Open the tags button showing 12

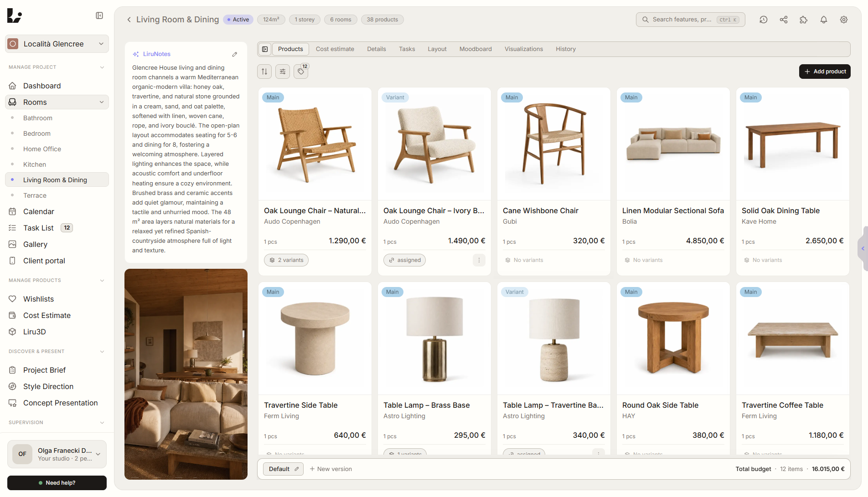[x=301, y=72]
